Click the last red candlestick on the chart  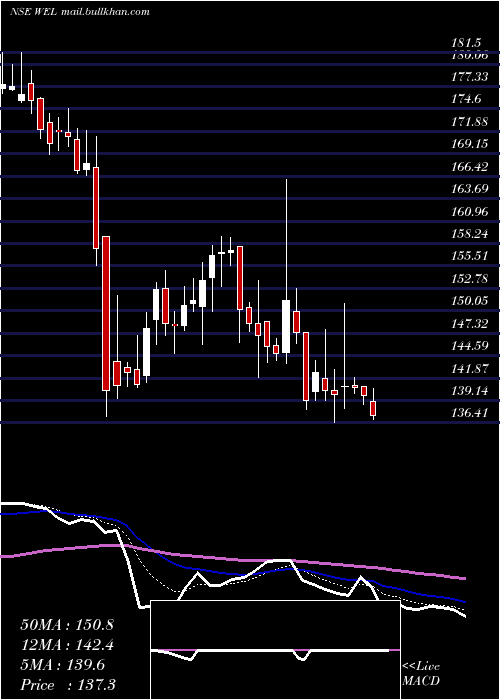[x=373, y=408]
